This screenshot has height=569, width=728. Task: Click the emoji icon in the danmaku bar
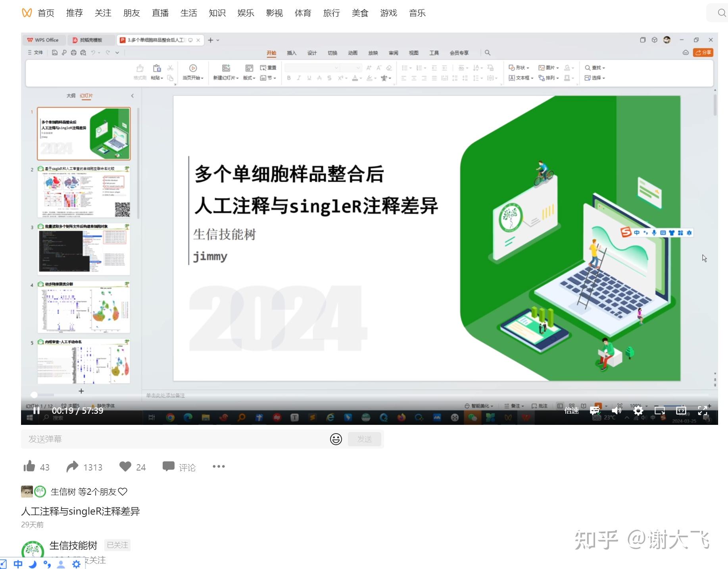[x=336, y=439]
